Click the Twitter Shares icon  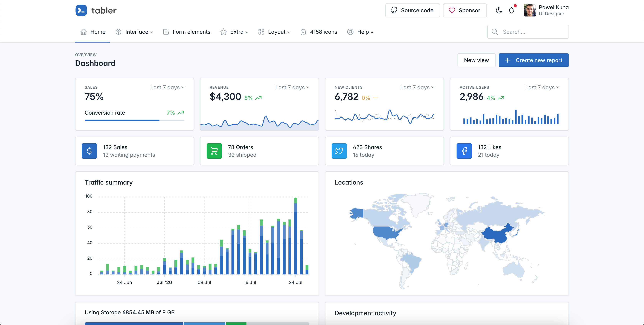point(339,151)
